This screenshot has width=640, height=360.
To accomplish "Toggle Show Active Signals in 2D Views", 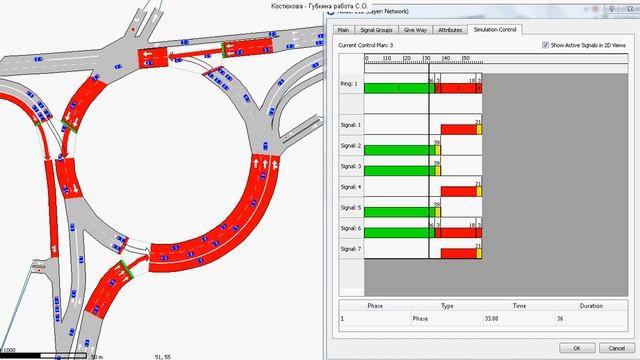I will (x=545, y=45).
